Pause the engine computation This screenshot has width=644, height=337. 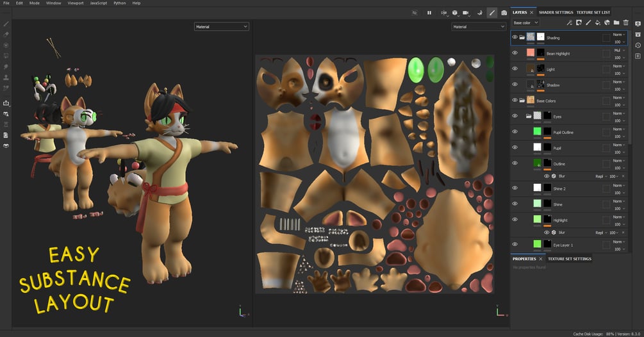point(429,13)
